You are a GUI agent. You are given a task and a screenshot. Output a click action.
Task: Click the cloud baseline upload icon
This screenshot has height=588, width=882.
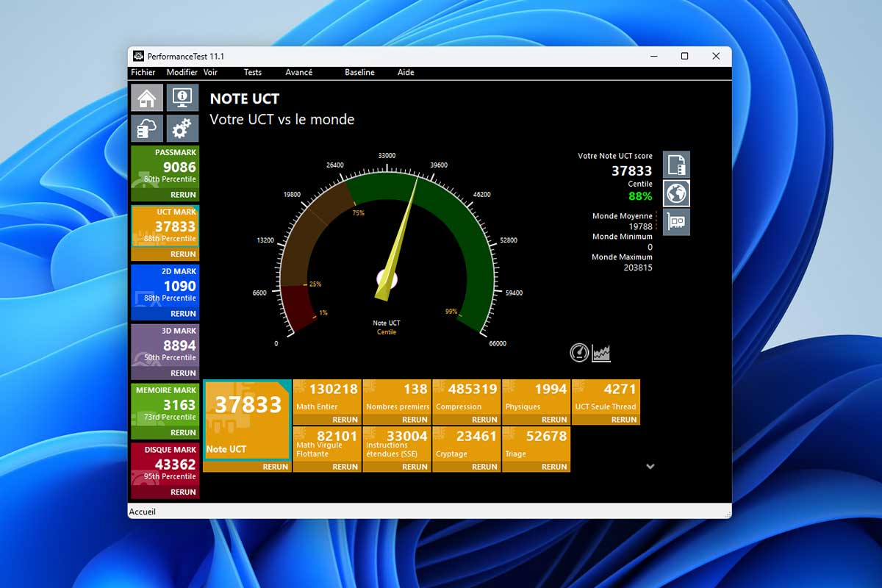147,129
